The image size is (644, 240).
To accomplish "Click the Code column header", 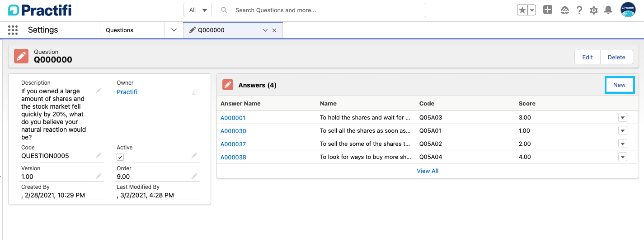I will (427, 103).
